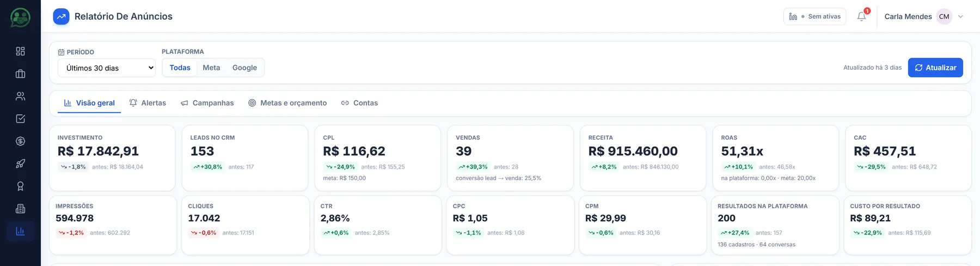
Task: Click the +8,2% Receita change badge
Action: point(604,167)
